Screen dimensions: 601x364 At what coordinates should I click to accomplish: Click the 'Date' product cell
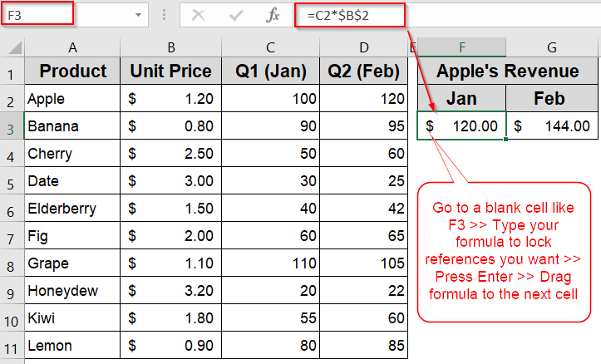click(72, 181)
